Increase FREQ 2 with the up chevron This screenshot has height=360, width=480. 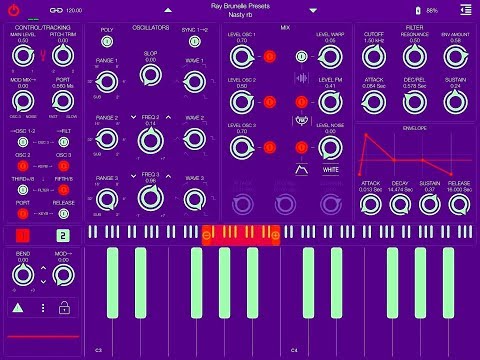(x=168, y=117)
